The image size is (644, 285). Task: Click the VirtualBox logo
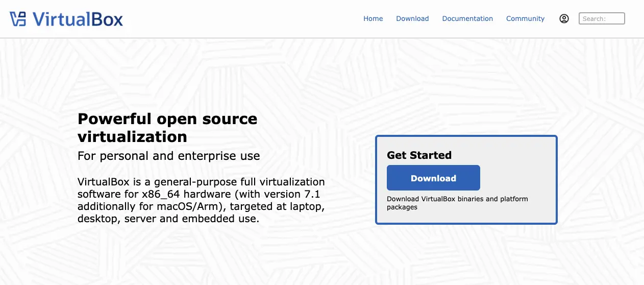point(66,19)
